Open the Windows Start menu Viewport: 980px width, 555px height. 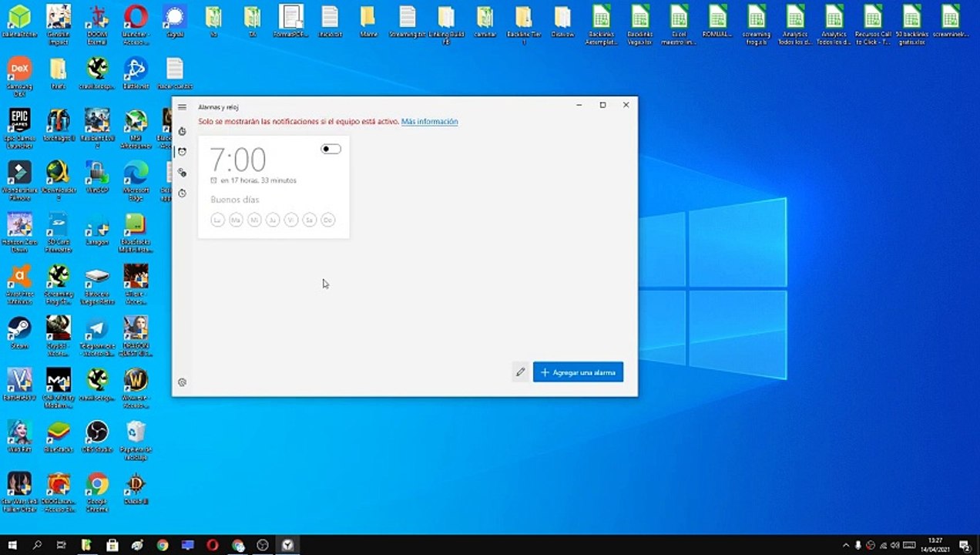point(12,545)
